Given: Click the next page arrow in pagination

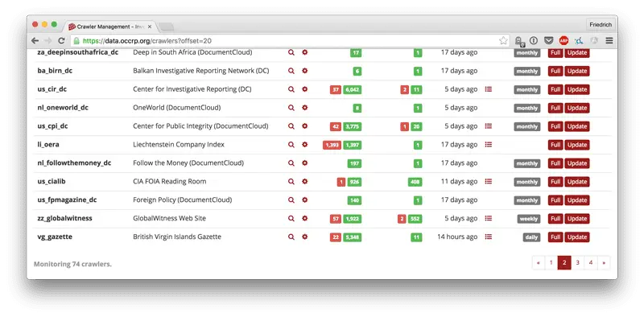Looking at the screenshot, I should 604,263.
